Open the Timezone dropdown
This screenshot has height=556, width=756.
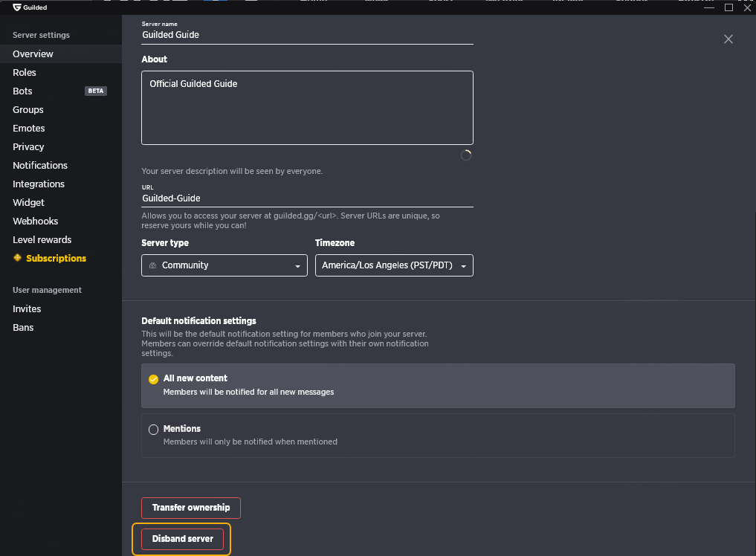(394, 265)
